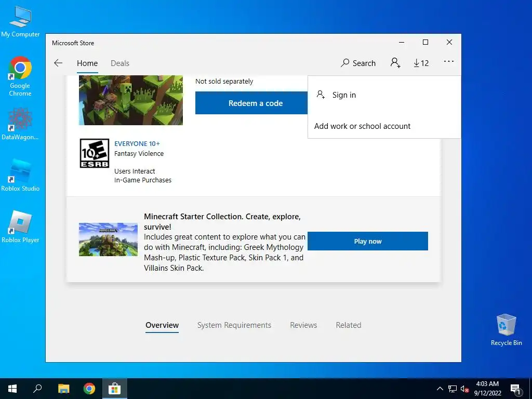532x399 pixels.
Task: Click the network status tray icon
Action: 453,389
